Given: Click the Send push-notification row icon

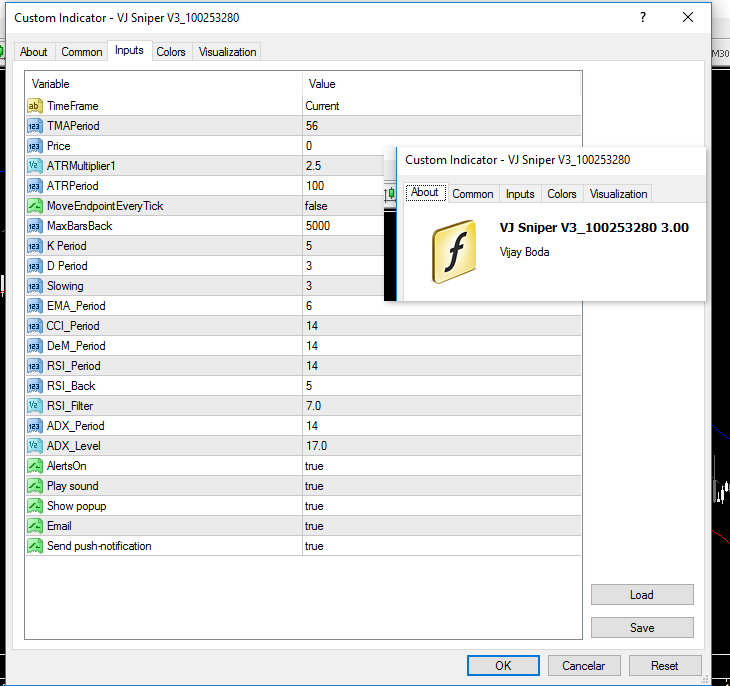Looking at the screenshot, I should (x=34, y=546).
